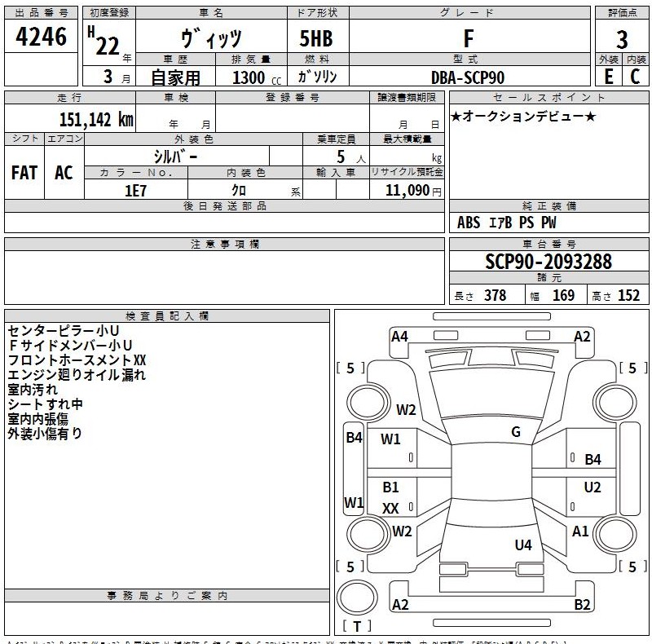Click the fuel type ガソリン
The height and width of the screenshot is (644, 652).
click(317, 77)
